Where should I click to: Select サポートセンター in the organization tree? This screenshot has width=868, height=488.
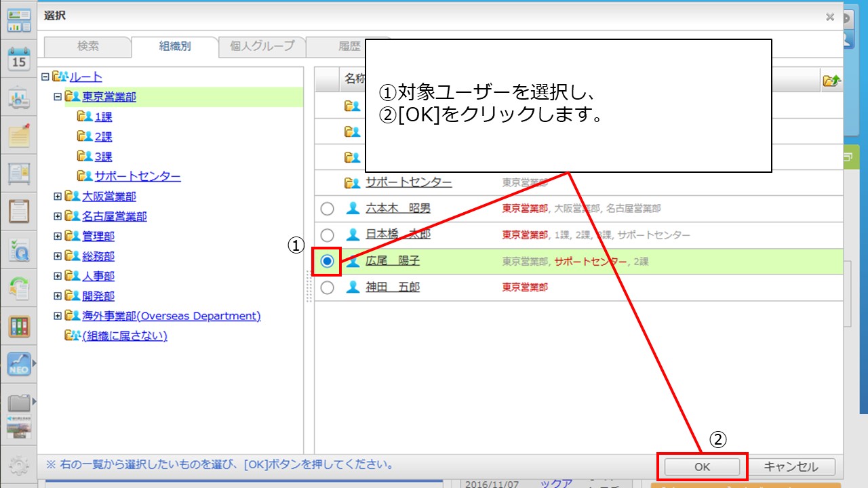(x=137, y=177)
